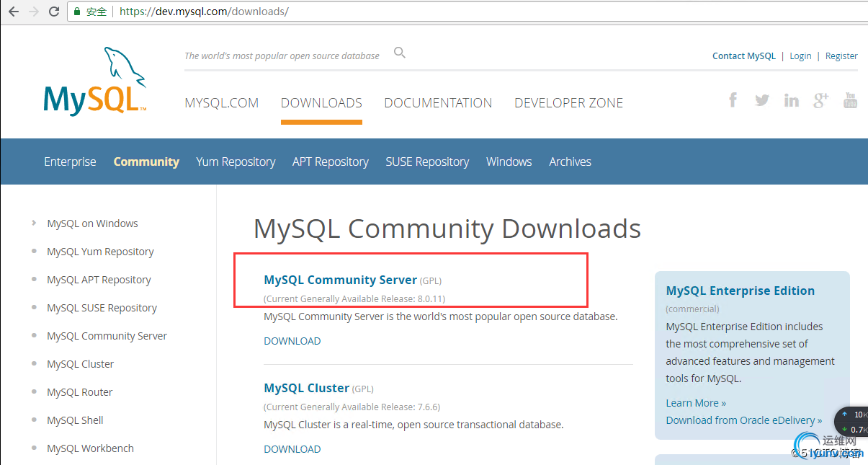Screen dimensions: 868x465
Task: Open MySQL SUSE Repository in sidebar
Action: [x=102, y=308]
